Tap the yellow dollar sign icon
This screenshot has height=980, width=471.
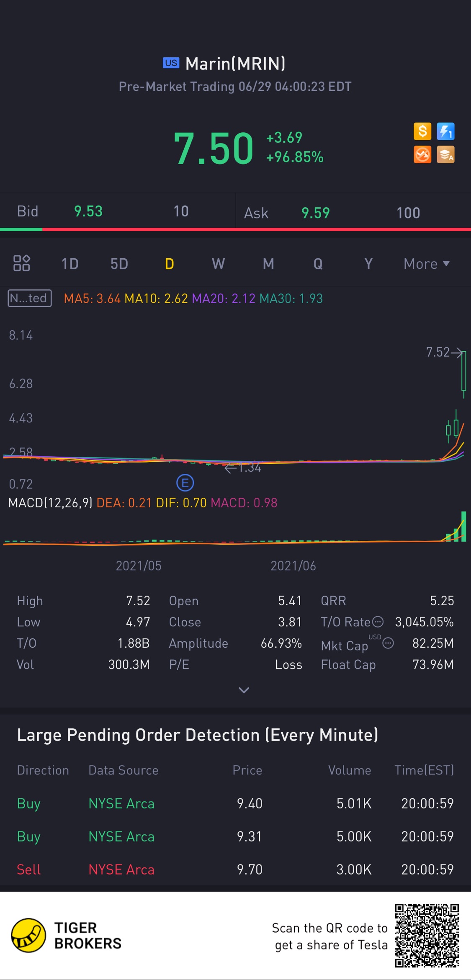click(x=422, y=131)
